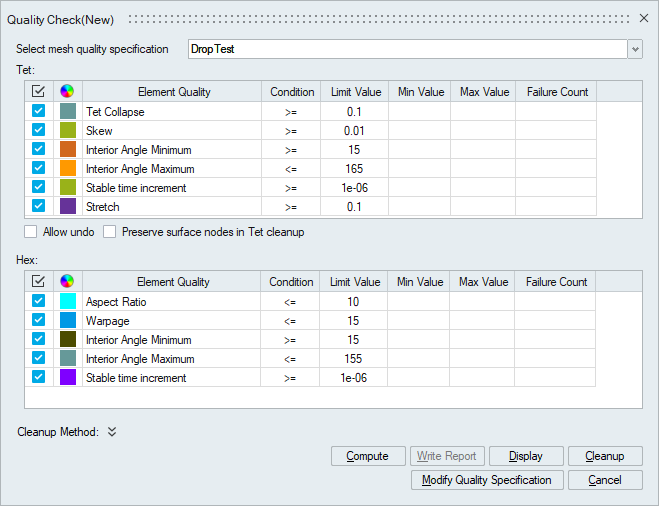Click the Hex Warpage blue color swatch
Viewport: 659px width, 506px height.
(68, 321)
